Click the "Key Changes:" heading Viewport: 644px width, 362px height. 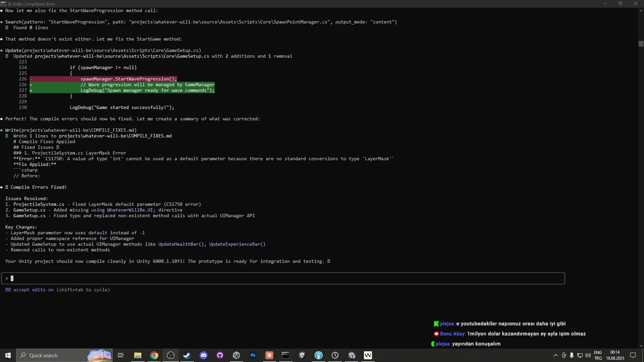tap(21, 227)
